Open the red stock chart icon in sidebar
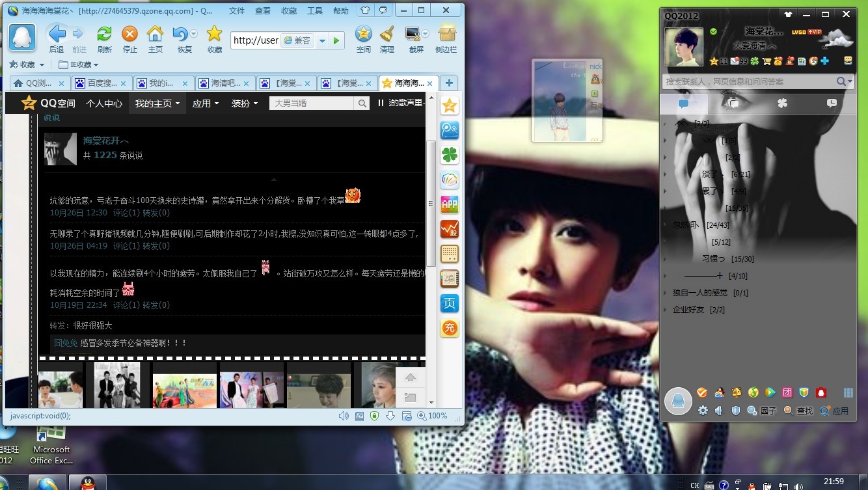The height and width of the screenshot is (490, 868). [x=450, y=229]
